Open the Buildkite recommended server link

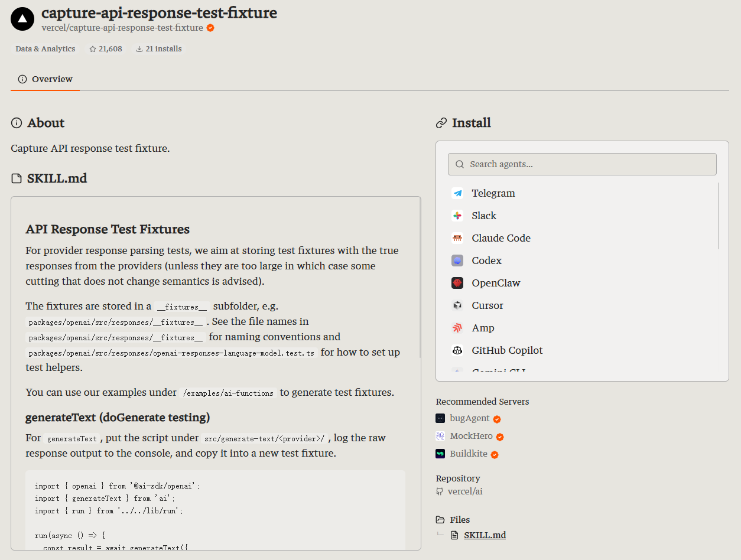click(x=469, y=454)
